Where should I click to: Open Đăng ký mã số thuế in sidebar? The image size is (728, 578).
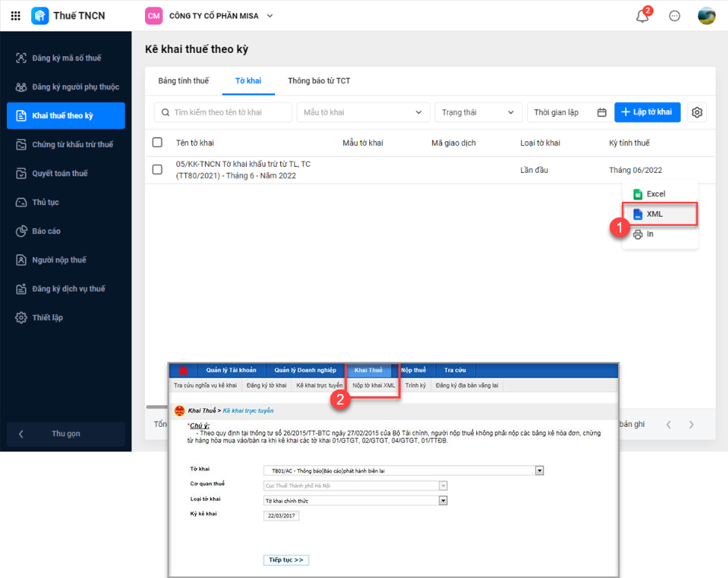[x=66, y=58]
